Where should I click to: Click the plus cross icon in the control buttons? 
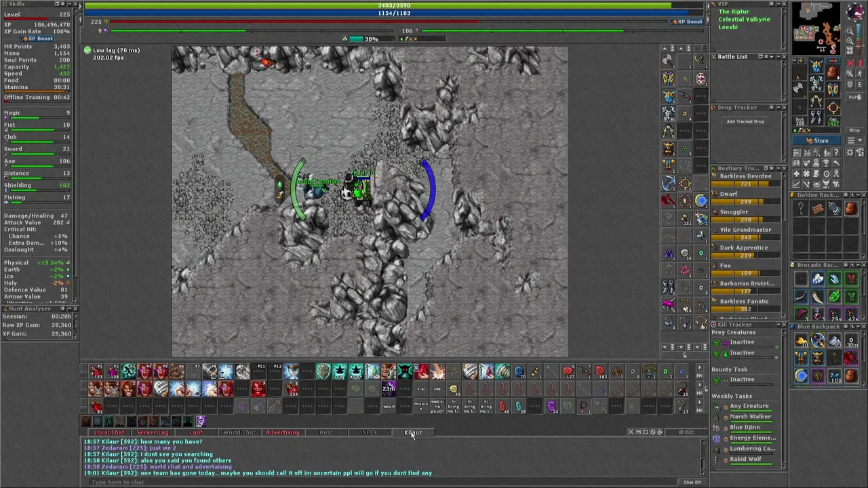point(797,174)
